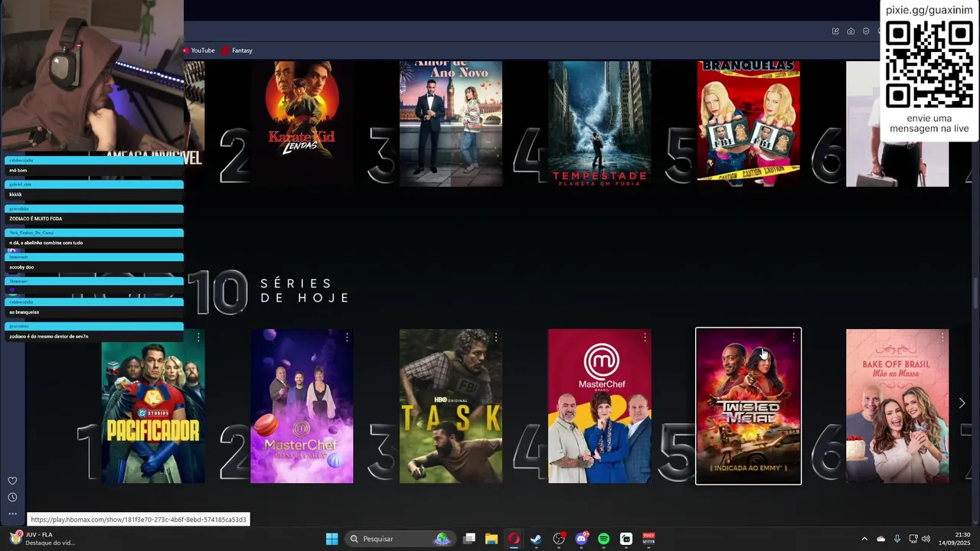Open the Fantasy bookmark

point(237,51)
